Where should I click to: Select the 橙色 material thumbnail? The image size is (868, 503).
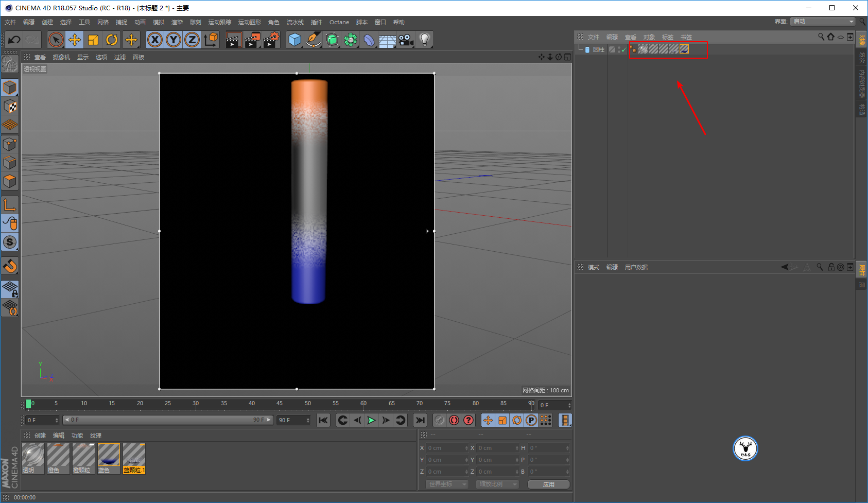[x=58, y=459]
